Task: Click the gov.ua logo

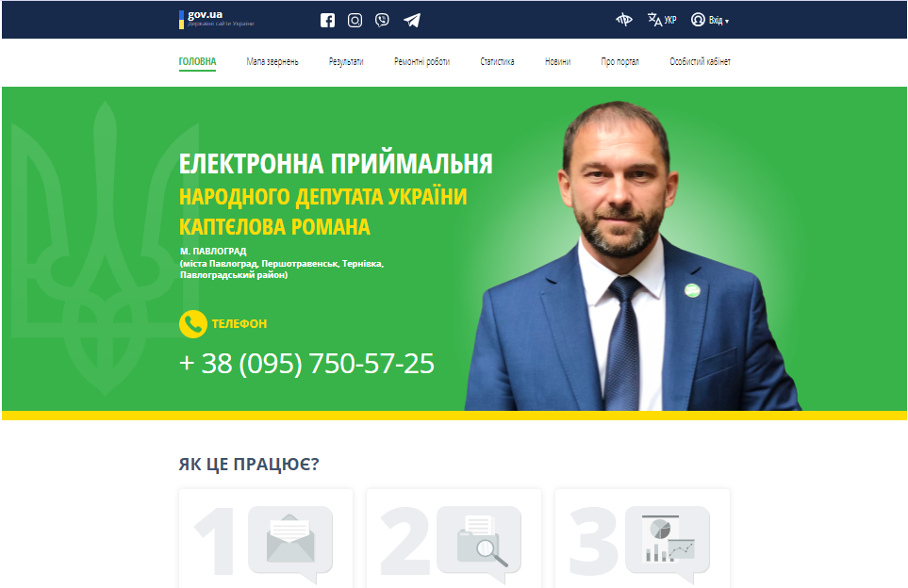Action: pos(217,19)
